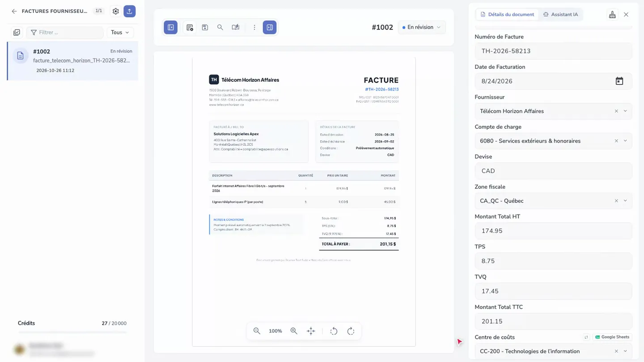Toggle the select-all documents checkbox icon
This screenshot has height=362, width=644.
point(17,33)
